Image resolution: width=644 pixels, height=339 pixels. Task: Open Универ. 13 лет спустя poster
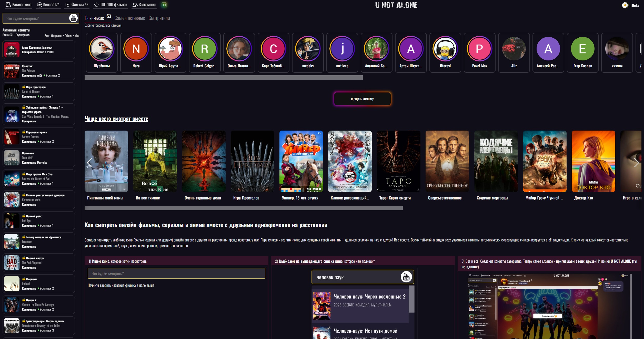(x=301, y=161)
